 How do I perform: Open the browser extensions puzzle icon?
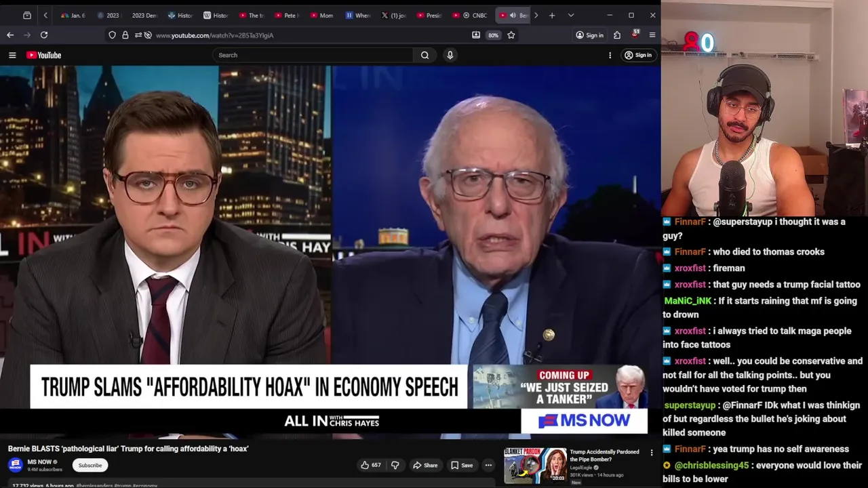[617, 35]
